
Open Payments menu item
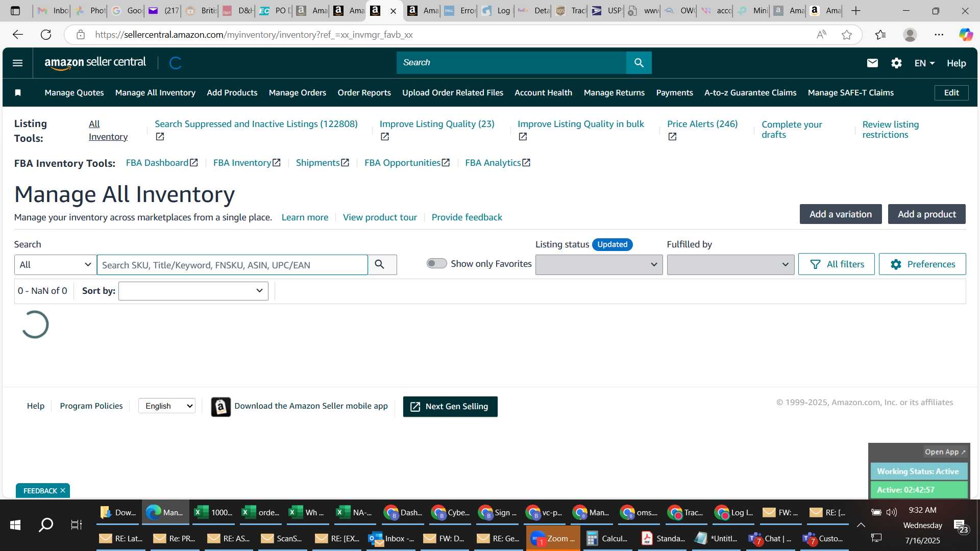[674, 92]
